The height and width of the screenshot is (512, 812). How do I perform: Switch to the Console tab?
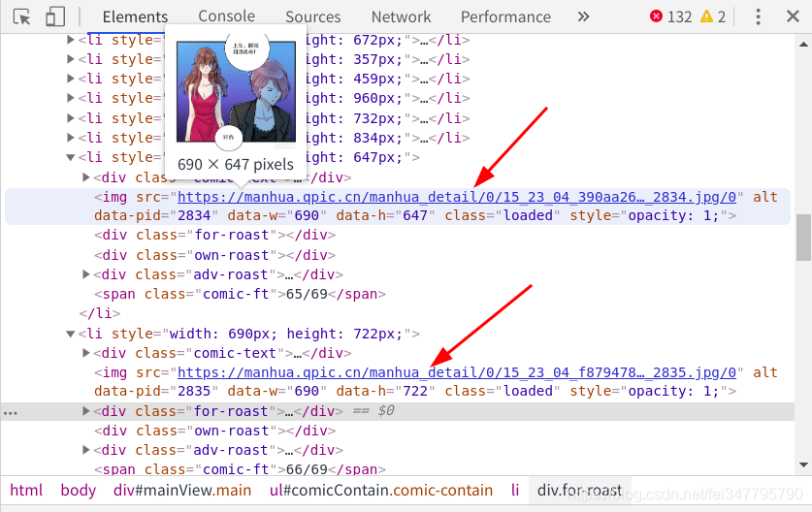[226, 16]
